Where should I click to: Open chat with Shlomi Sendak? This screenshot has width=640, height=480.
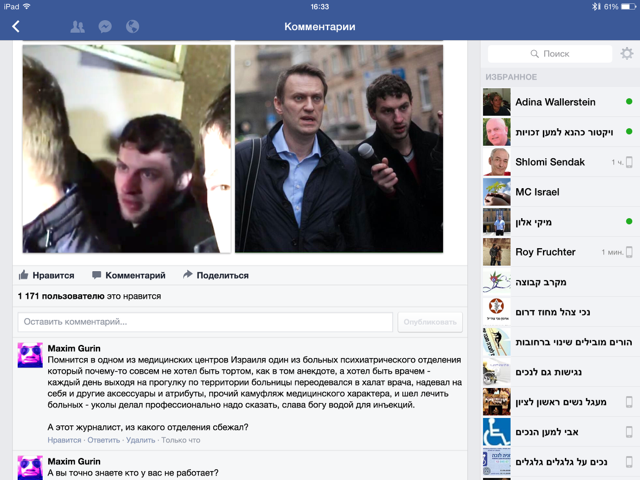click(x=560, y=162)
